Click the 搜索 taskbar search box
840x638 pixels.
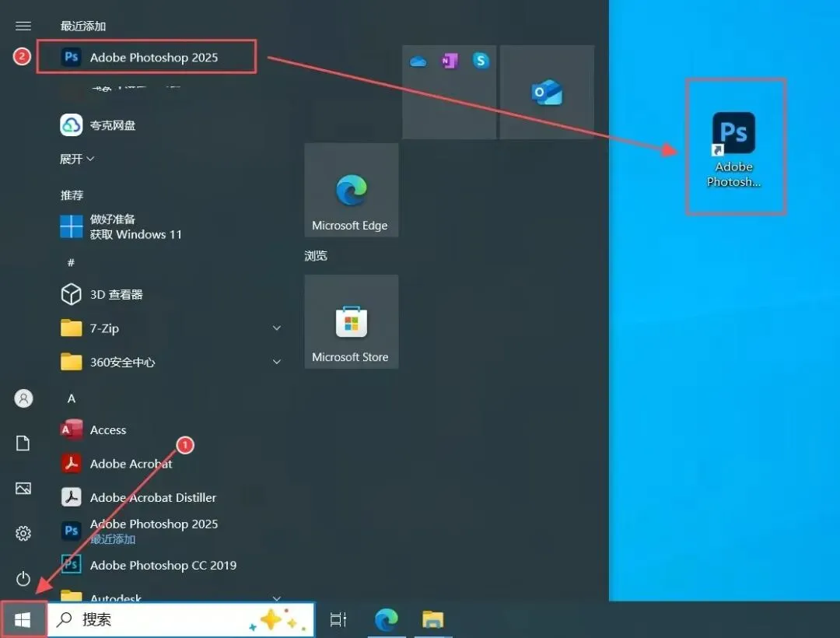(x=181, y=620)
